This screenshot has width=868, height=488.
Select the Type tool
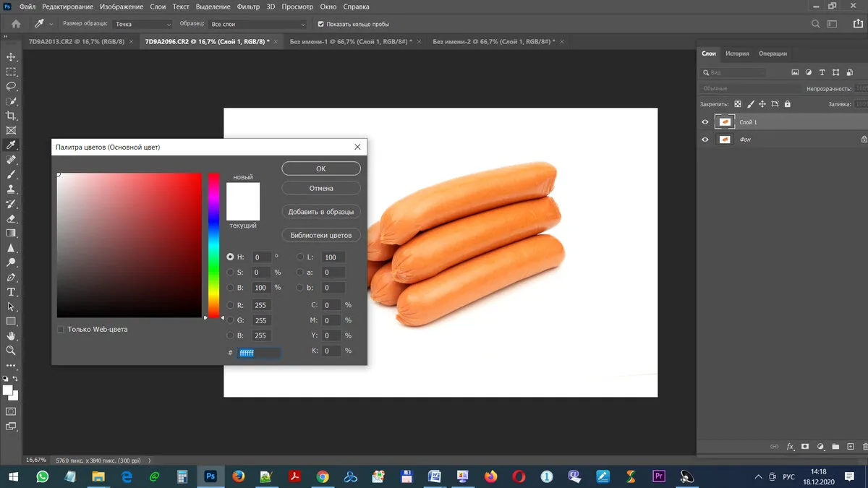pos(11,292)
